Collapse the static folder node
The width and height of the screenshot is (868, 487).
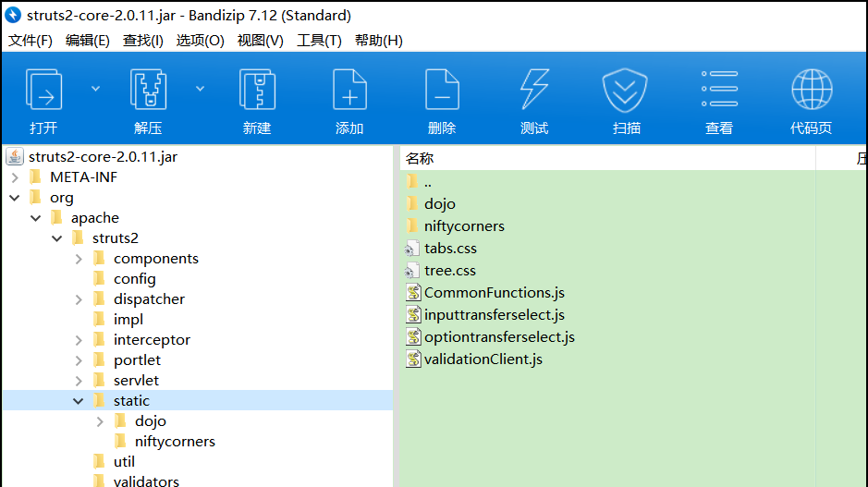(x=78, y=401)
